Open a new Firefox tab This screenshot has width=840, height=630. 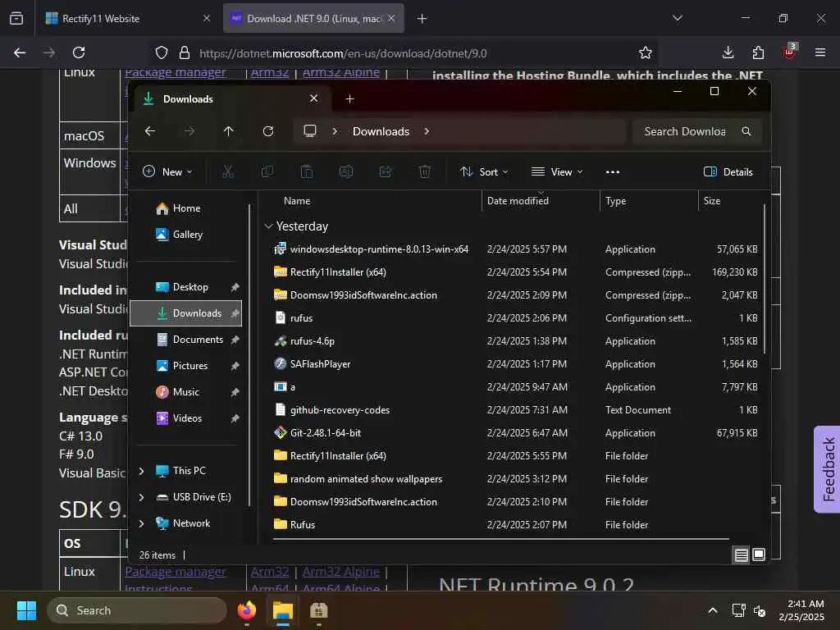click(x=422, y=19)
